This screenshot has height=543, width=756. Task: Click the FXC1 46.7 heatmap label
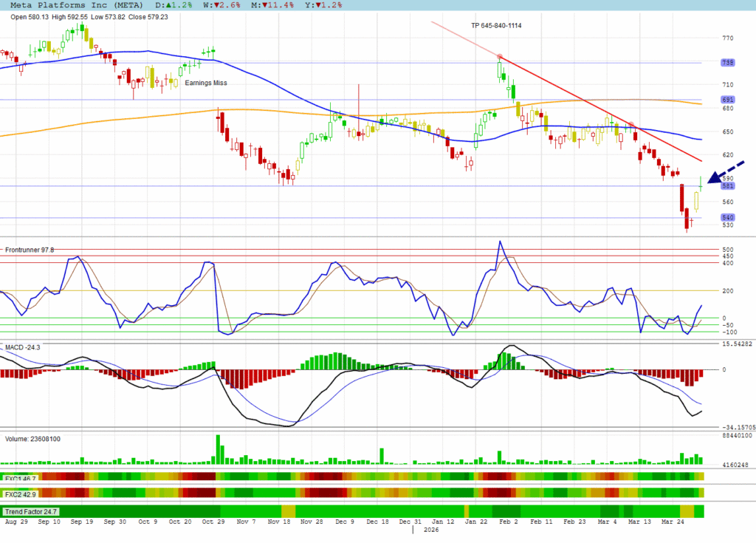(x=21, y=479)
